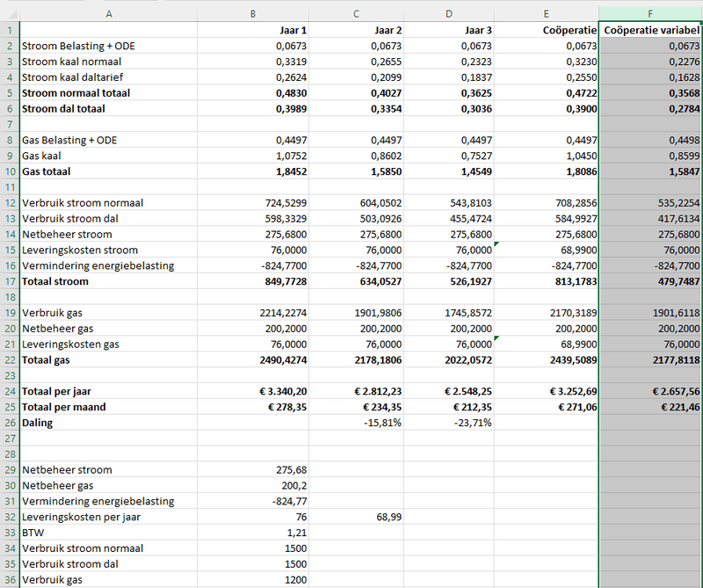Click the '849,7728' cell
The width and height of the screenshot is (703, 588).
(253, 281)
